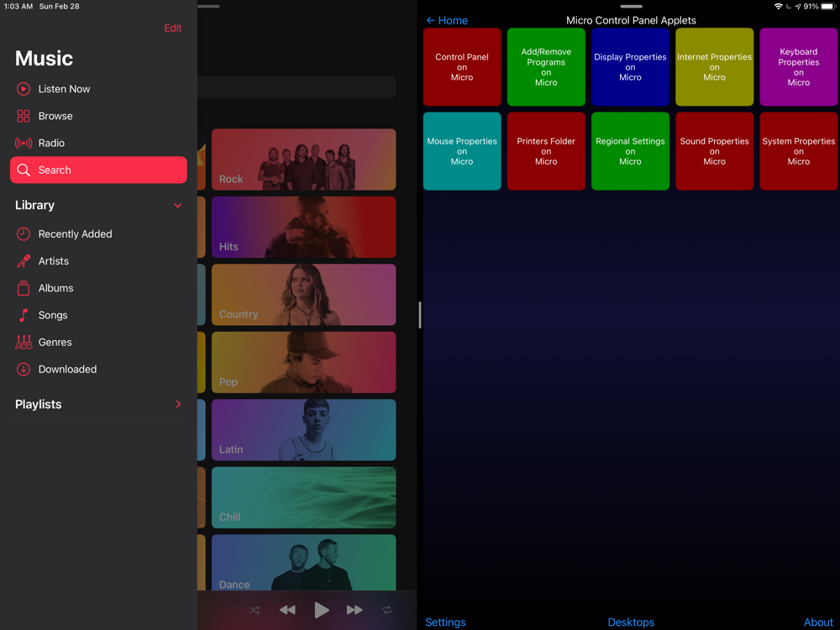
Task: Click the Music search field
Action: tap(297, 87)
